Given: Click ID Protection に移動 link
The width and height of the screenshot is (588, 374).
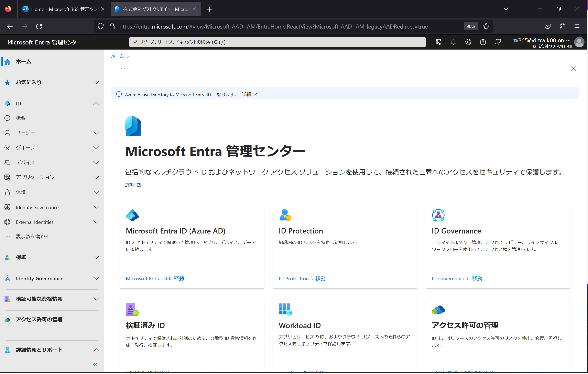Looking at the screenshot, I should coord(302,279).
